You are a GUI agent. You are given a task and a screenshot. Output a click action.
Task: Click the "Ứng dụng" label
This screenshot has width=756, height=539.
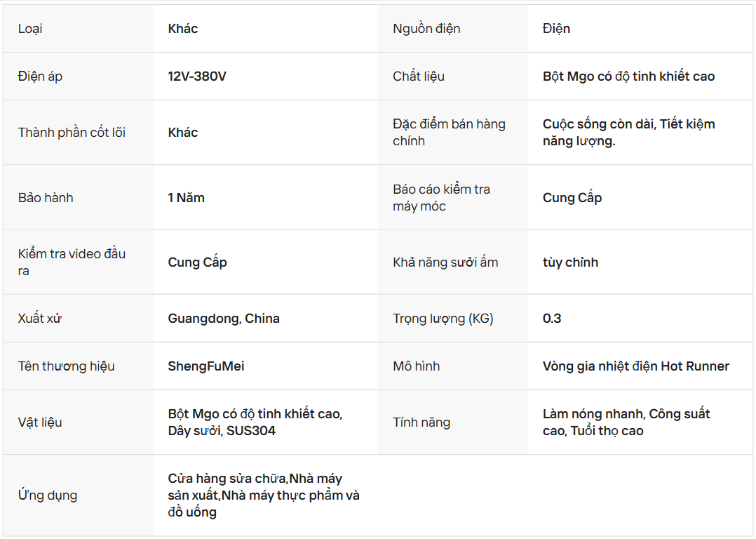pyautogui.click(x=48, y=495)
